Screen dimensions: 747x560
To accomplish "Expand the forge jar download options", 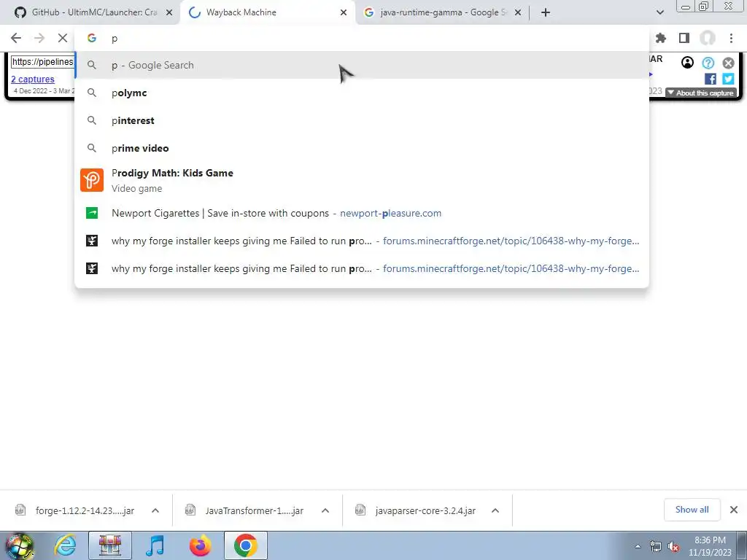I will click(155, 510).
